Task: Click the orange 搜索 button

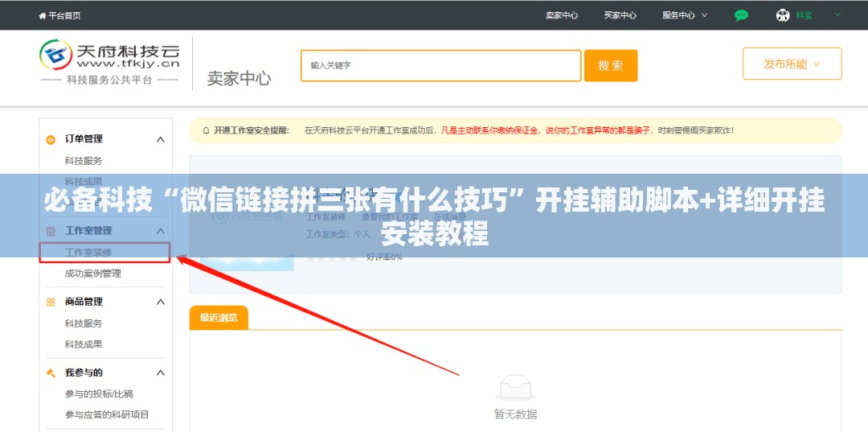Action: pyautogui.click(x=611, y=65)
